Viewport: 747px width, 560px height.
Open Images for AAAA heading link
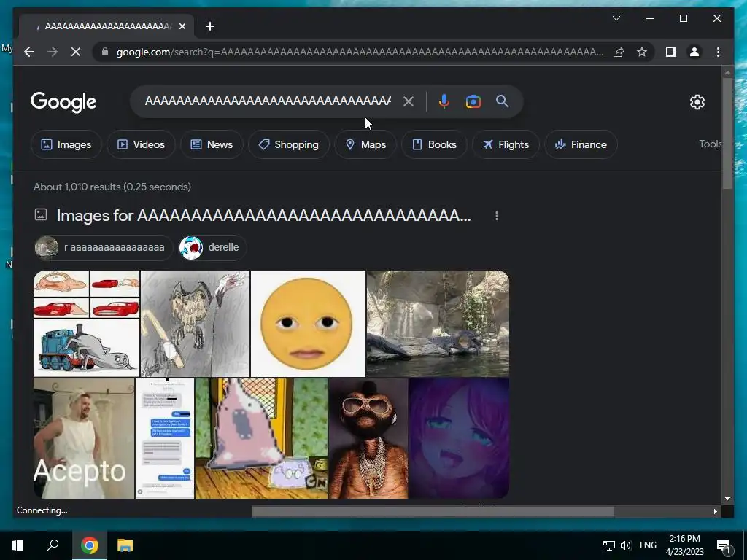click(x=263, y=215)
